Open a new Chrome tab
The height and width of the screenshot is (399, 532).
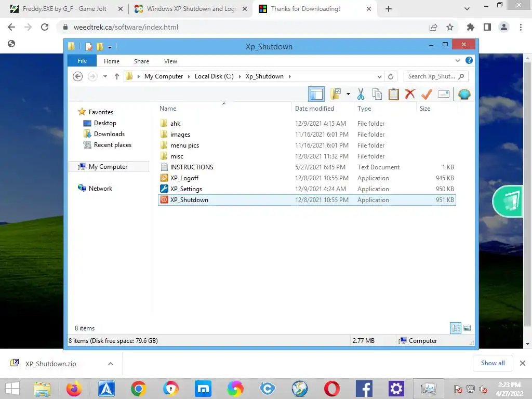389,9
